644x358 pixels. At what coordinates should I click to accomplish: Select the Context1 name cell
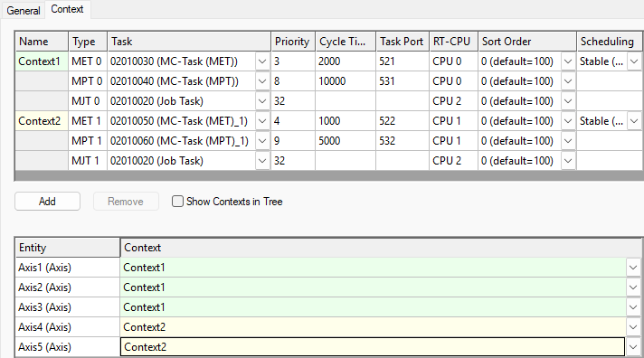[x=42, y=61]
